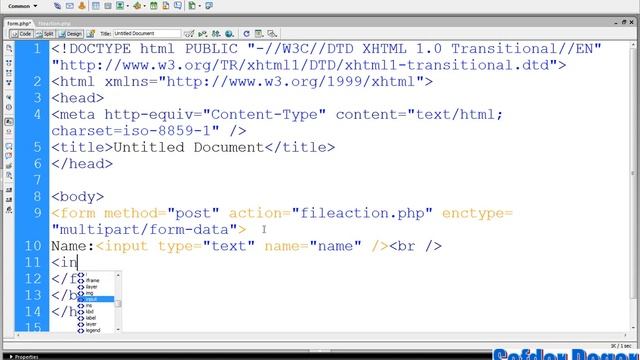This screenshot has height=360, width=640.
Task: Open Documents in the coding toolbar
Action: 9,48
